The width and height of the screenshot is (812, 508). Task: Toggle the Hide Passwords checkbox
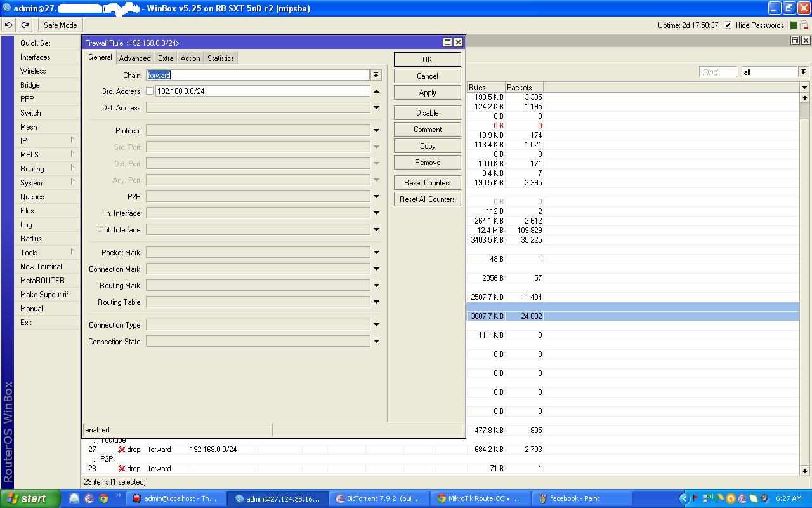pos(728,25)
